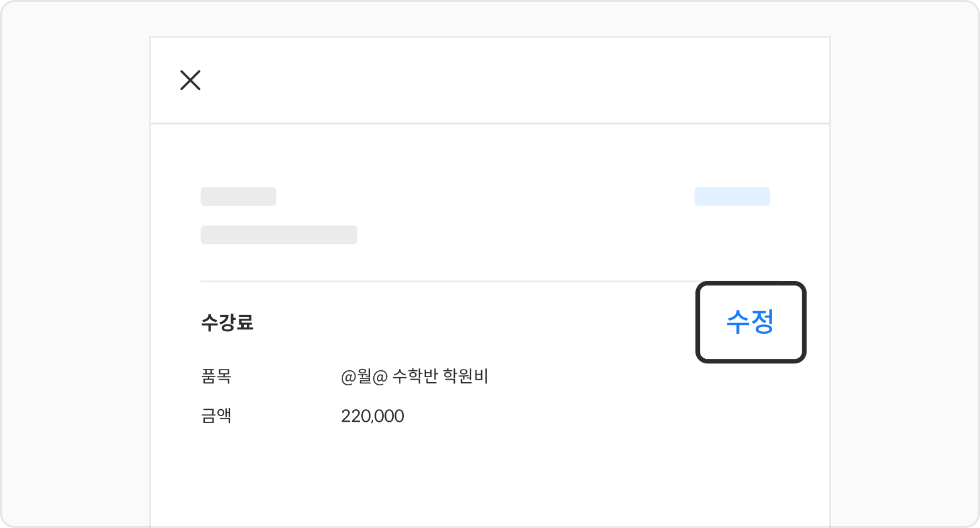Click the blue 수정 edit button
Screen dimensions: 980x528
pyautogui.click(x=750, y=322)
